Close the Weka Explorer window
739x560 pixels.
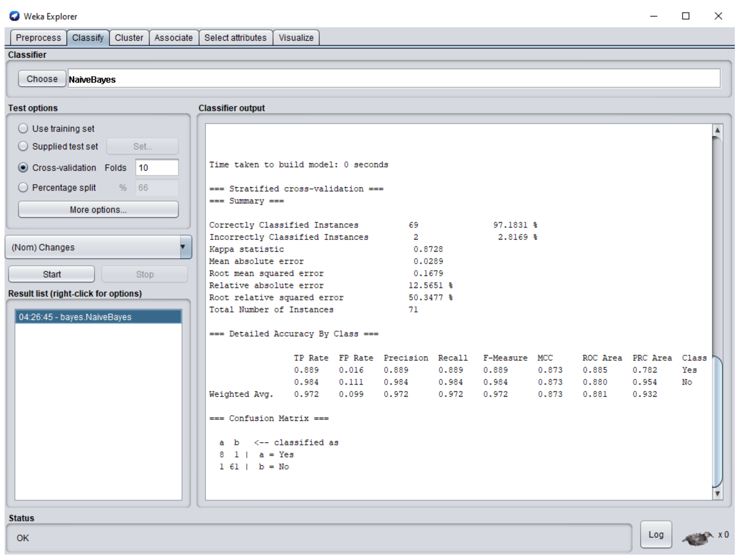718,16
